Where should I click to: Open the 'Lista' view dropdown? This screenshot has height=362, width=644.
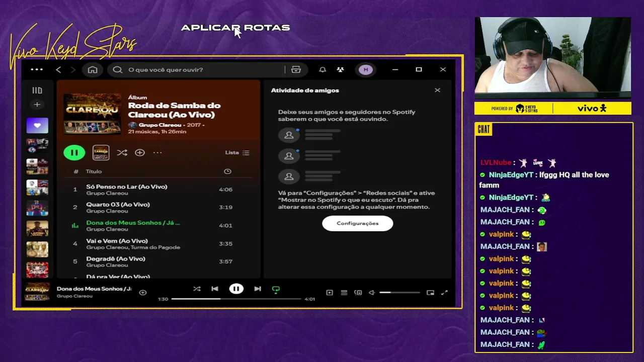tap(237, 152)
